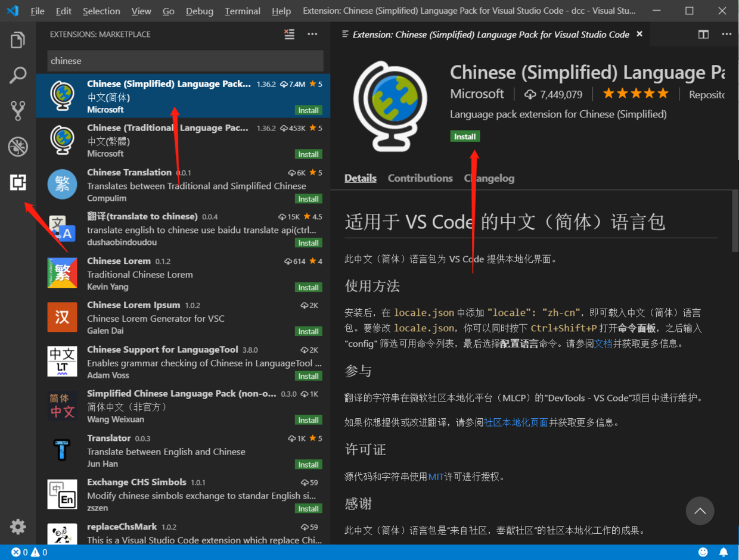
Task: Open the 社区本地化页面 link
Action: pos(516,422)
